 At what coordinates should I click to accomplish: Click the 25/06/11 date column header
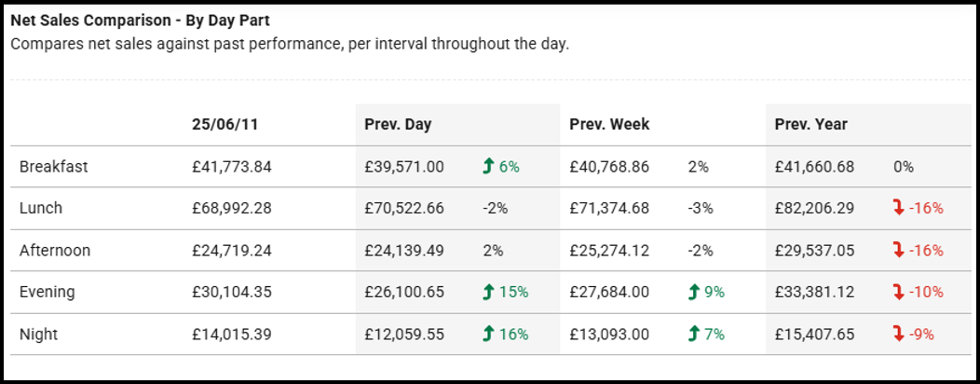221,124
